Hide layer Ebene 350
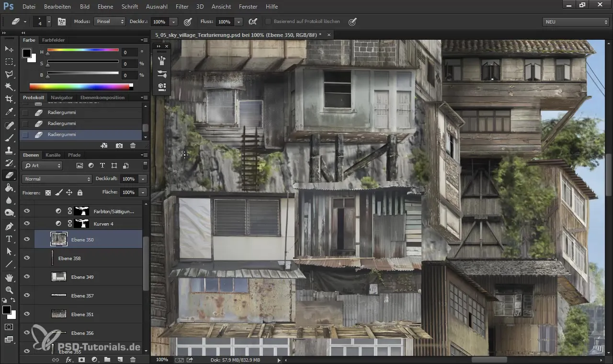The image size is (613, 364). coord(27,239)
